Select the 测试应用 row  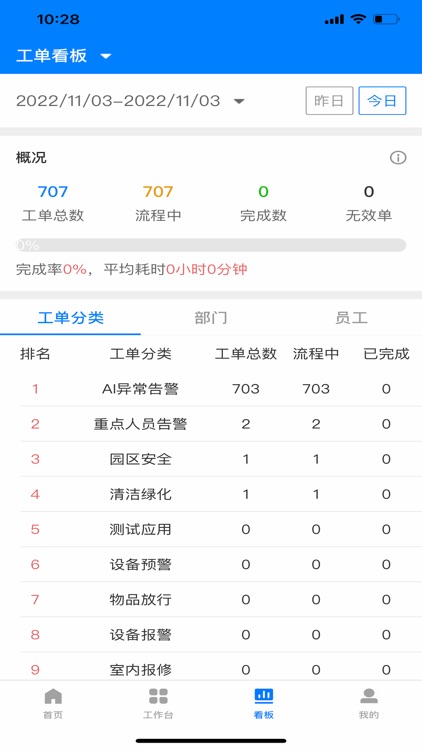point(211,529)
